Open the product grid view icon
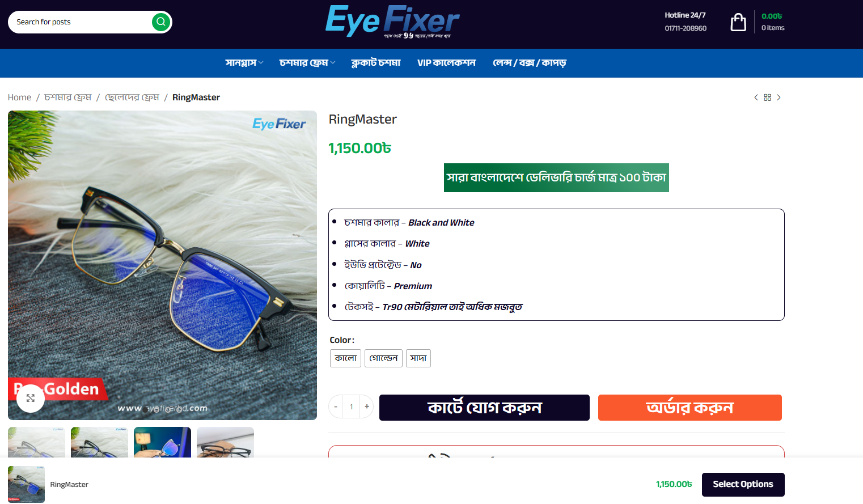 (x=767, y=98)
